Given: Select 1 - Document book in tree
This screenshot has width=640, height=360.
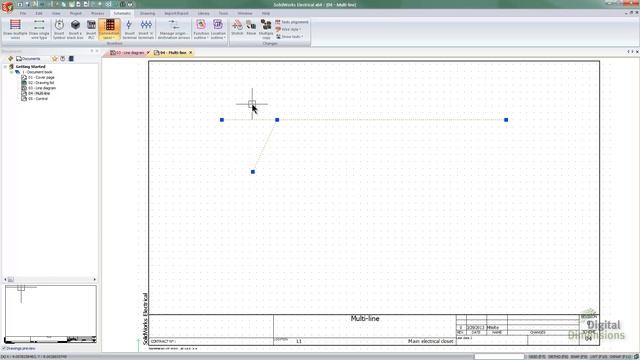Looking at the screenshot, I should 37,72.
